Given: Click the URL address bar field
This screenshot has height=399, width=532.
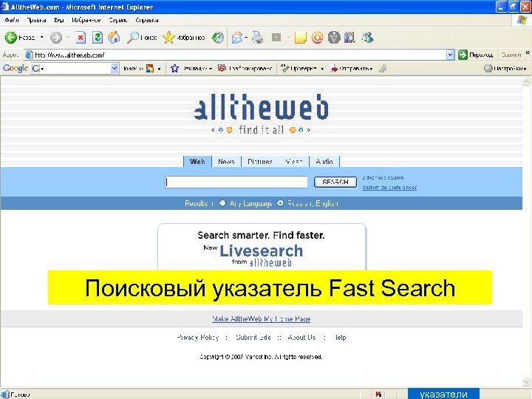Looking at the screenshot, I should coord(239,55).
